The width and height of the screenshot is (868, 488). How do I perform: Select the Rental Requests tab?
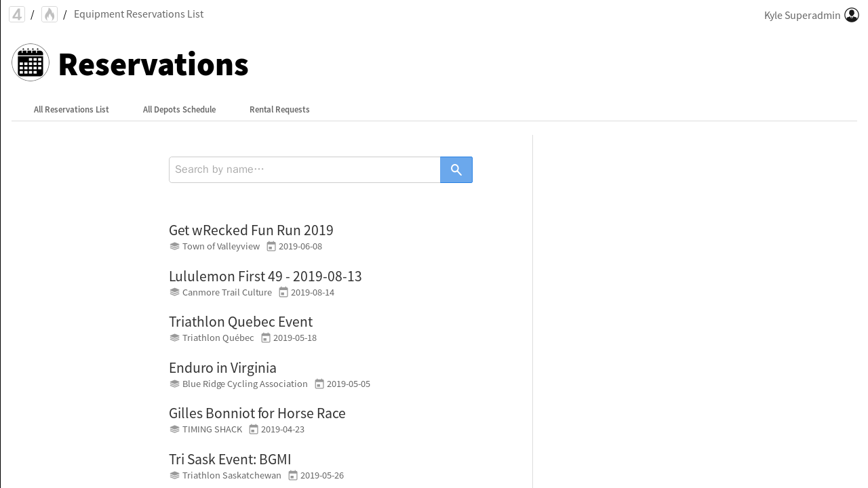pyautogui.click(x=279, y=110)
